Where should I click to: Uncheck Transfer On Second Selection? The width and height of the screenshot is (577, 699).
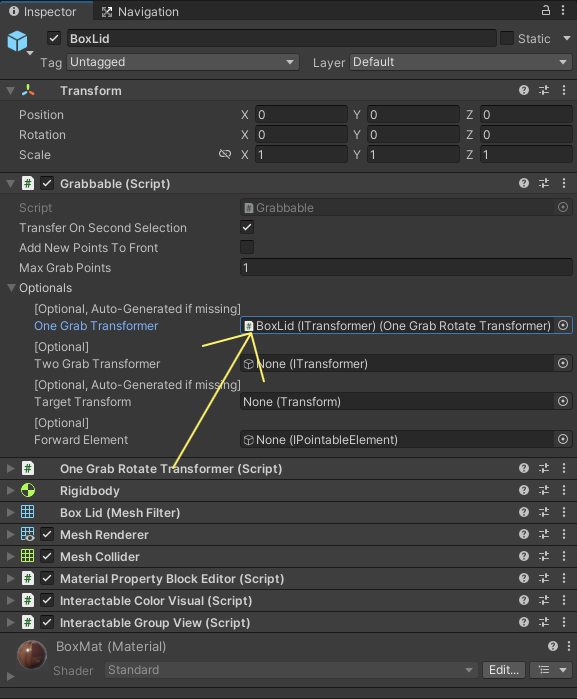[x=247, y=227]
